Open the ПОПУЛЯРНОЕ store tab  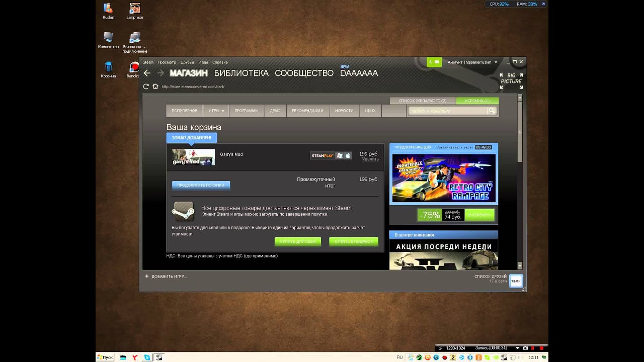(x=184, y=111)
